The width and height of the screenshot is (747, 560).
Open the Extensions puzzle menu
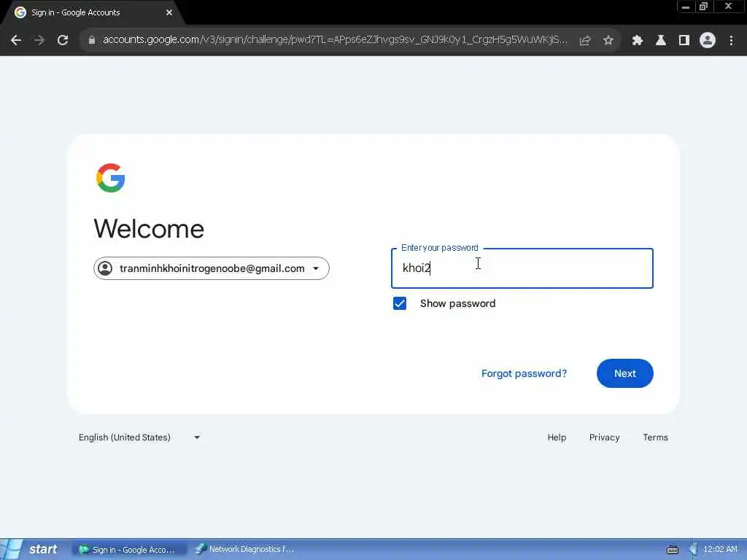tap(637, 41)
